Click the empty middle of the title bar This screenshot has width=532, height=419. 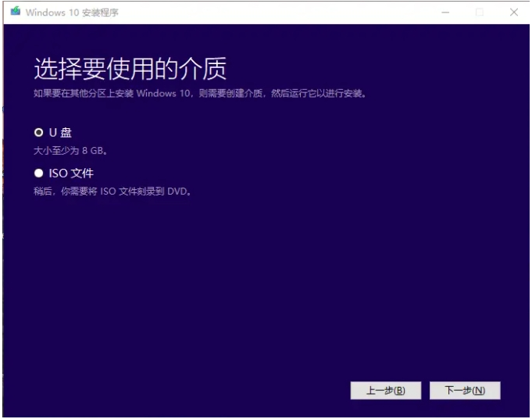click(x=273, y=13)
